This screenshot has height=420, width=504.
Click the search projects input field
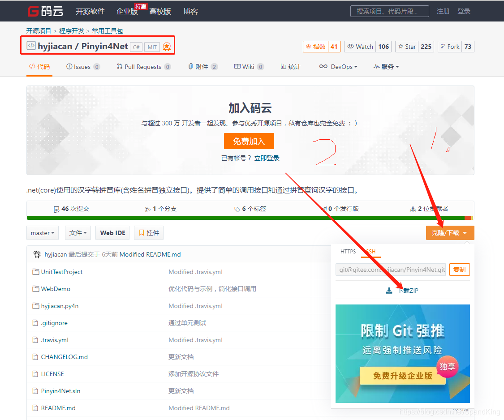390,11
